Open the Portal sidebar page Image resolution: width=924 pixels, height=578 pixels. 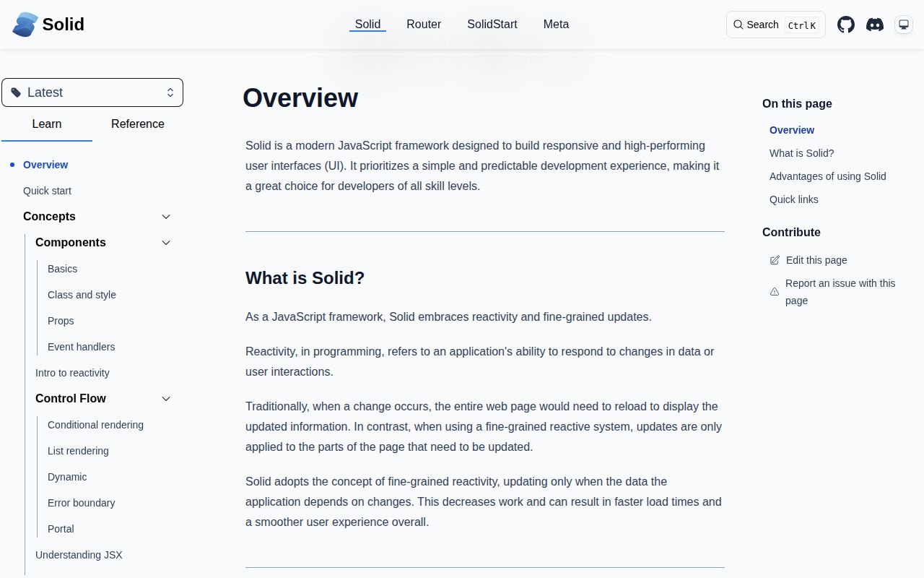tap(61, 529)
